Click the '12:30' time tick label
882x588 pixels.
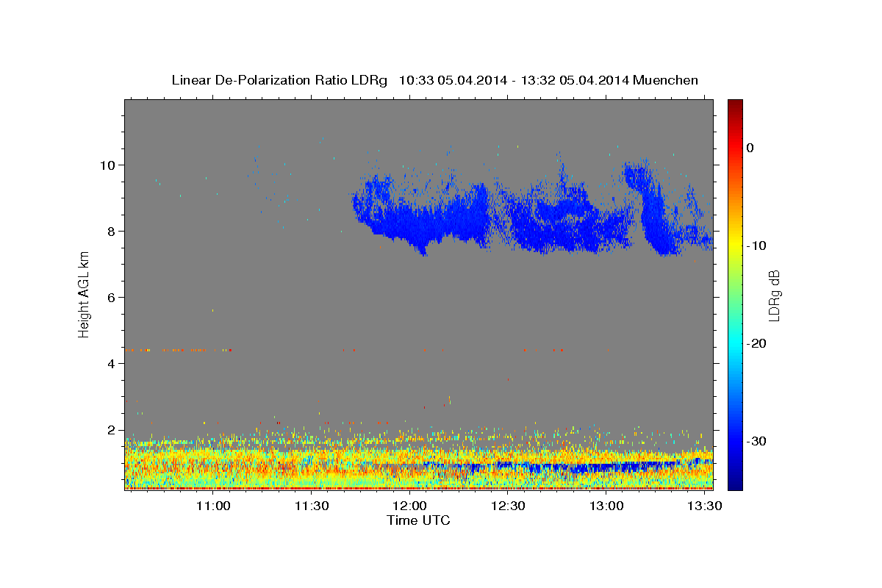[x=508, y=506]
